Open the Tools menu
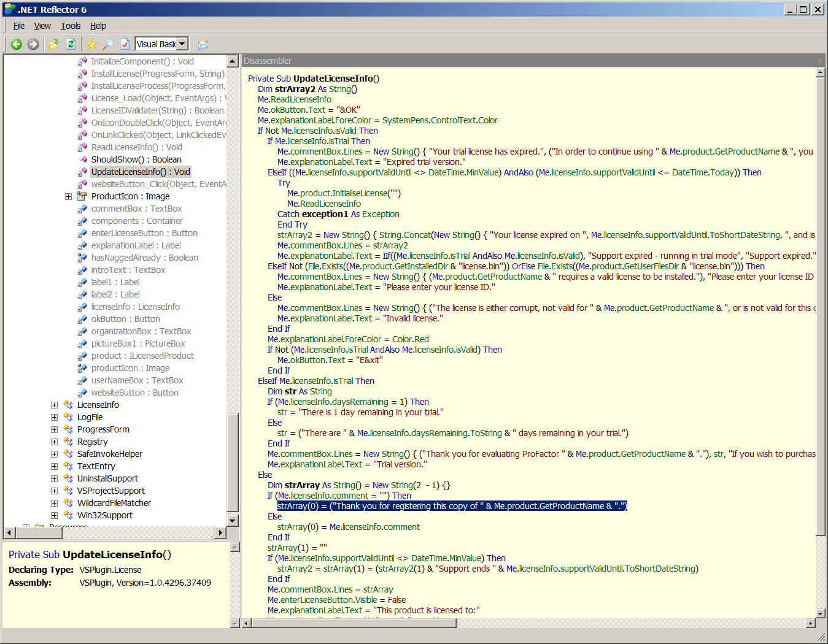 [71, 26]
